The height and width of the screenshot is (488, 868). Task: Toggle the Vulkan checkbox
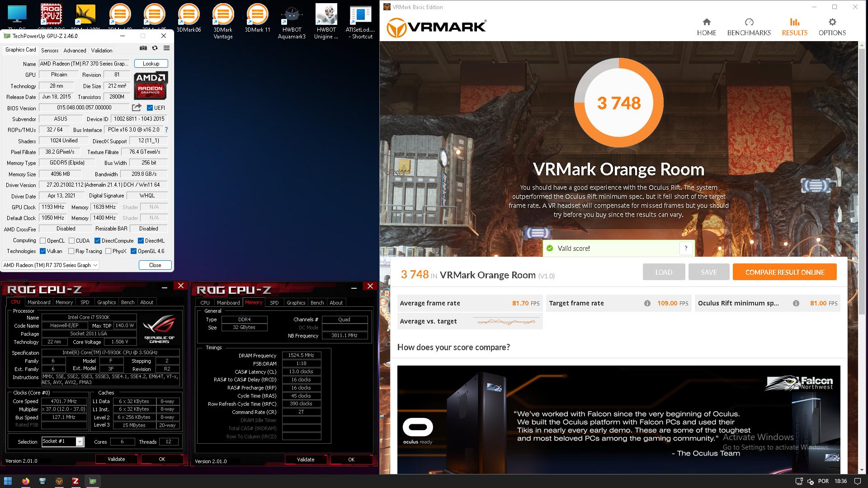42,251
